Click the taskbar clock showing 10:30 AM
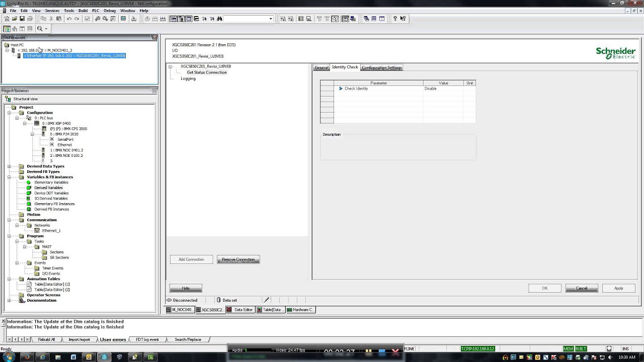Image resolution: width=644 pixels, height=362 pixels. 627,357
